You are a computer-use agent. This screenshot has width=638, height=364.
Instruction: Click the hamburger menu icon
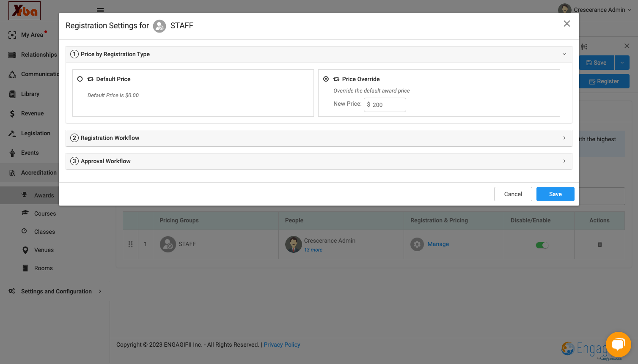click(100, 10)
